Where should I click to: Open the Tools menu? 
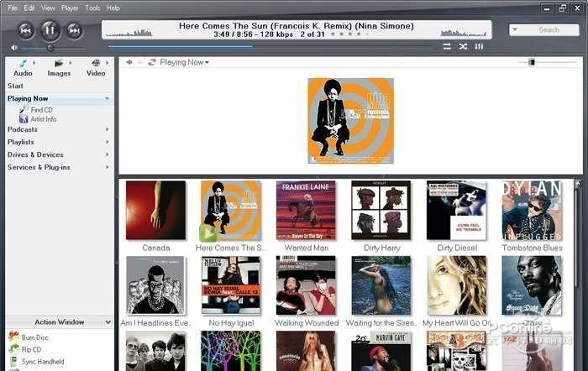(x=92, y=8)
